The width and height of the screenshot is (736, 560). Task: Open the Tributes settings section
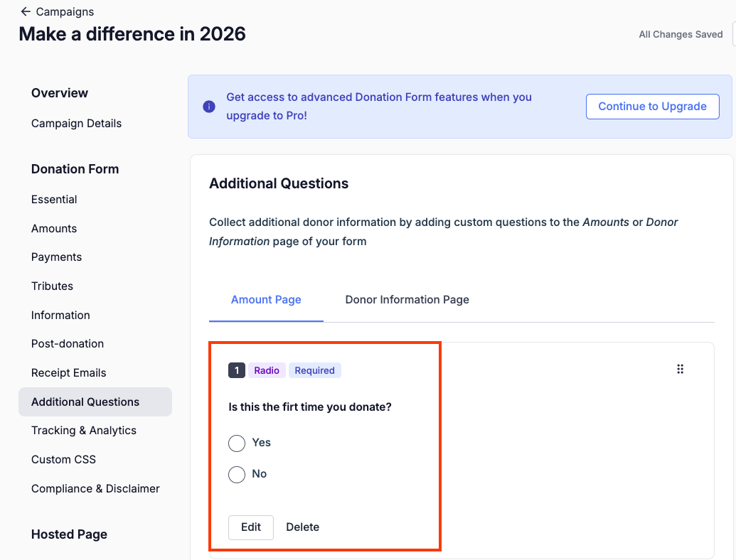(x=52, y=286)
